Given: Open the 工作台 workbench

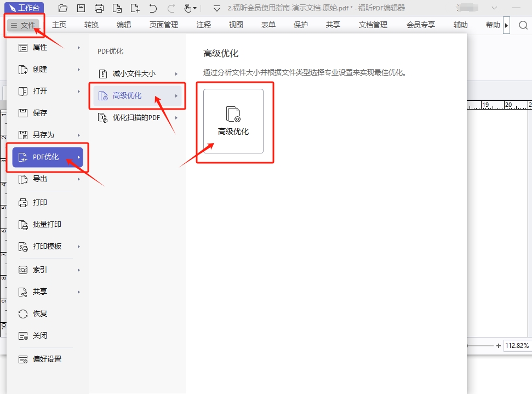Looking at the screenshot, I should coord(25,8).
